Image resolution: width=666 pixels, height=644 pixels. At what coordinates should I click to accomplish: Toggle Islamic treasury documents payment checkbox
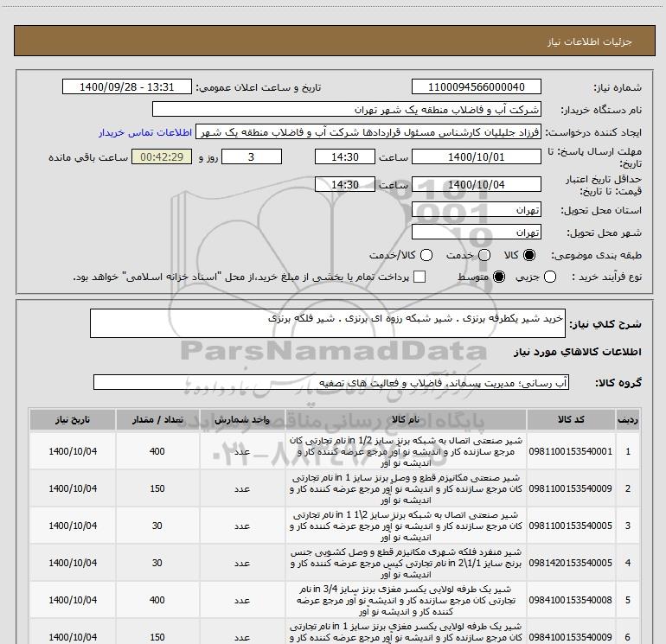click(419, 277)
